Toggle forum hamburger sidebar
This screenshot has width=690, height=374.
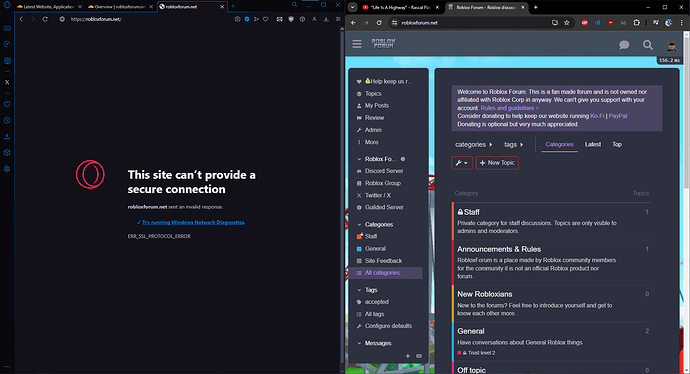(x=357, y=44)
